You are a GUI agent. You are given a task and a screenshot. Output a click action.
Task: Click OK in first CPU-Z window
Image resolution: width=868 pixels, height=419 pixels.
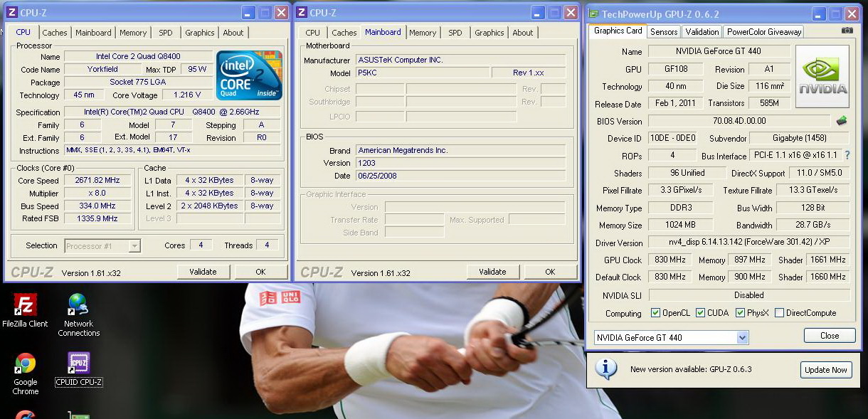260,272
